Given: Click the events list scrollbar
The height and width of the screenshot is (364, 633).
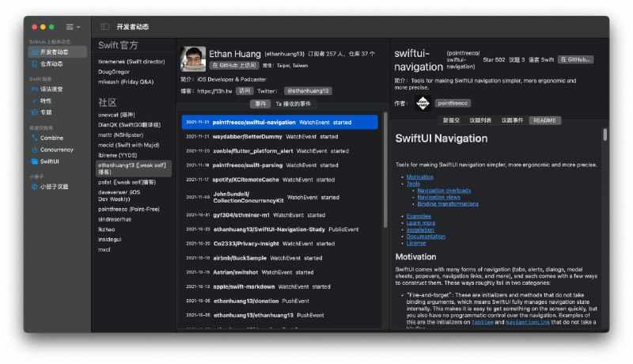Looking at the screenshot, I should (x=385, y=169).
